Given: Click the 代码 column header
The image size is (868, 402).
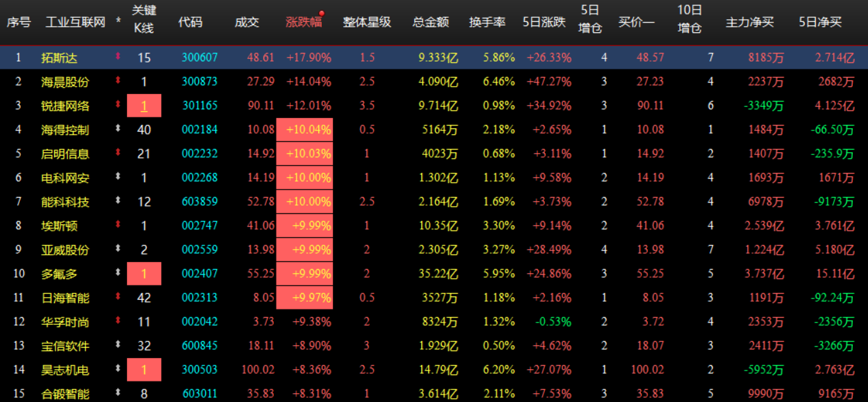Looking at the screenshot, I should [190, 22].
